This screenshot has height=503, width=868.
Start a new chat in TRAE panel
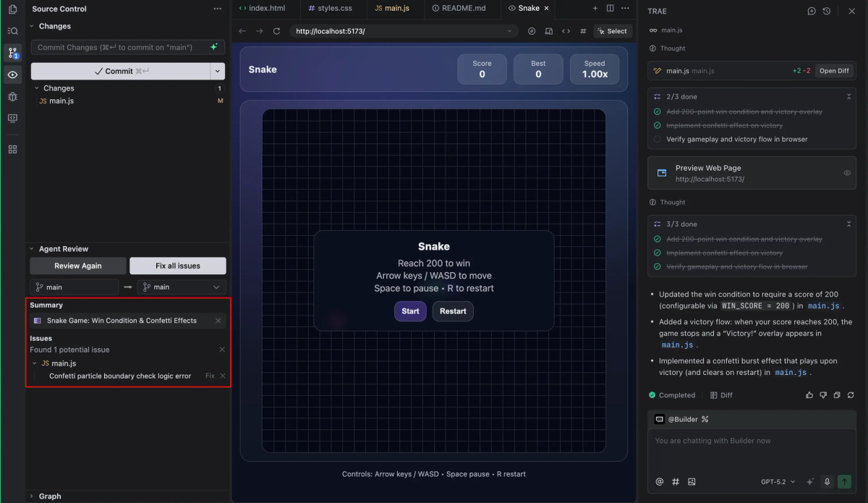pos(812,11)
